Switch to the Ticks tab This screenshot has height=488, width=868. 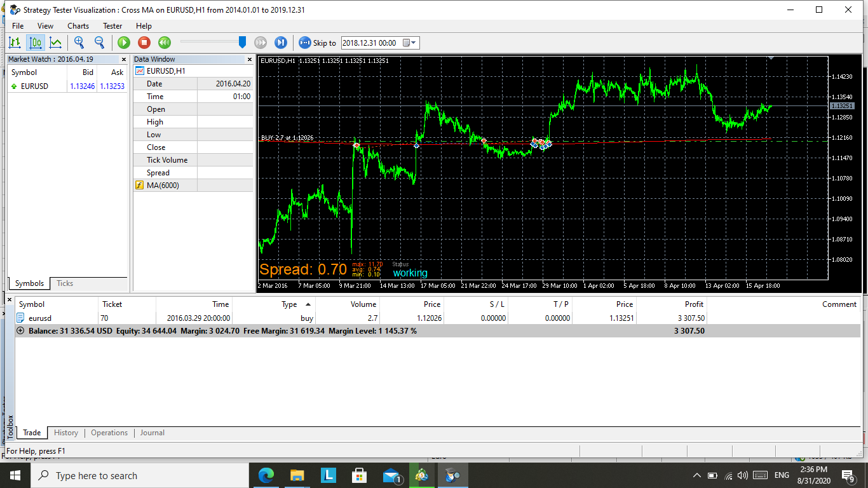coord(65,283)
